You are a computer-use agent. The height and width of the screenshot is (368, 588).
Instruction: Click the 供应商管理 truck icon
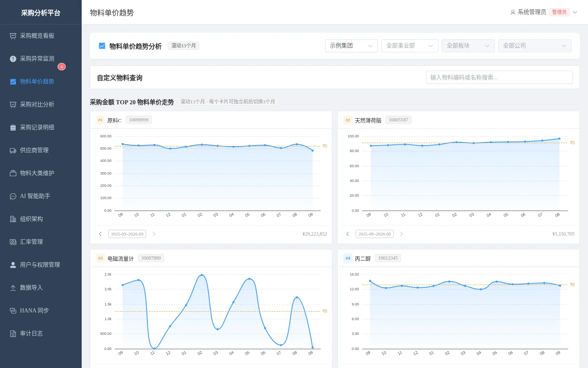coord(13,150)
